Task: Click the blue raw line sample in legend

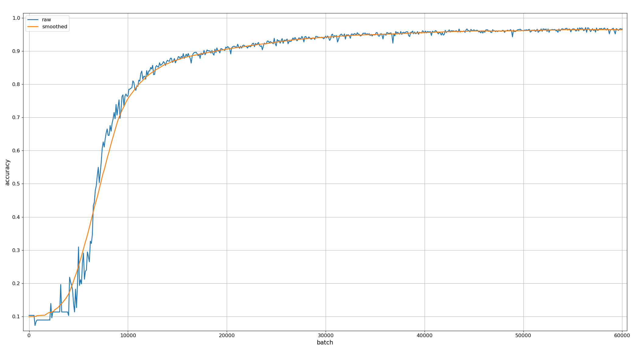Action: coord(33,20)
